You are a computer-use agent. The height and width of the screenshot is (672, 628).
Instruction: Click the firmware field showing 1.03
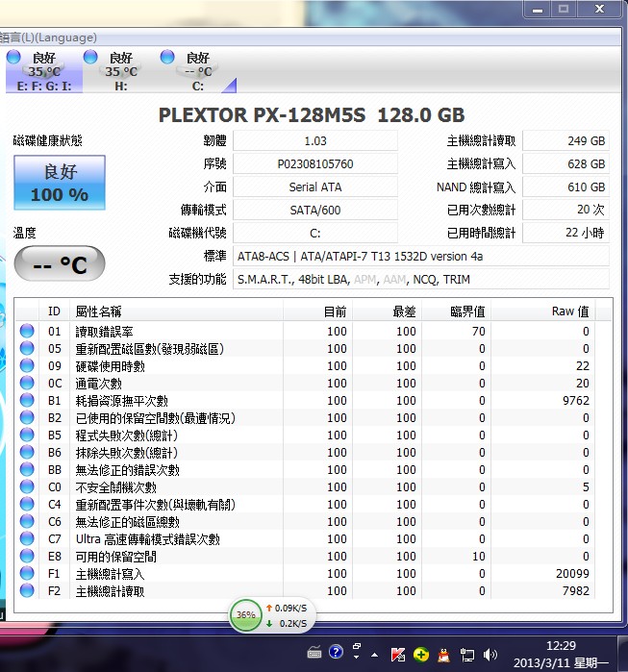click(x=315, y=141)
